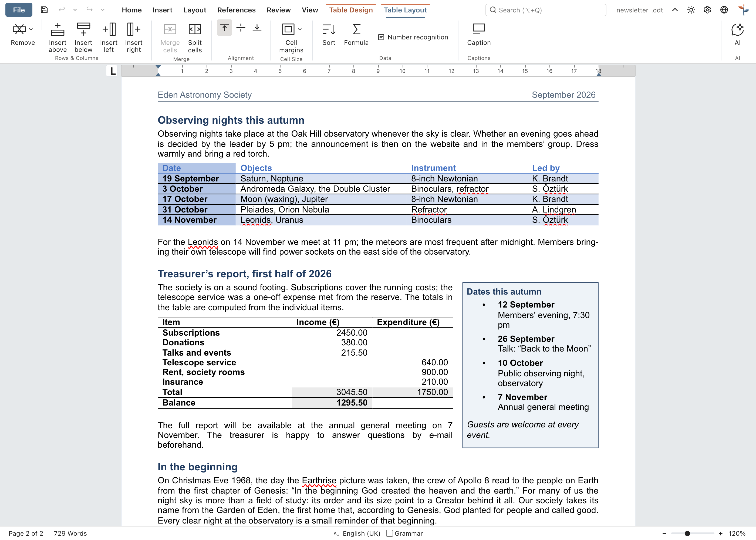This screenshot has width=756, height=540.
Task: Click the ruler tab stop type selector
Action: (x=113, y=71)
